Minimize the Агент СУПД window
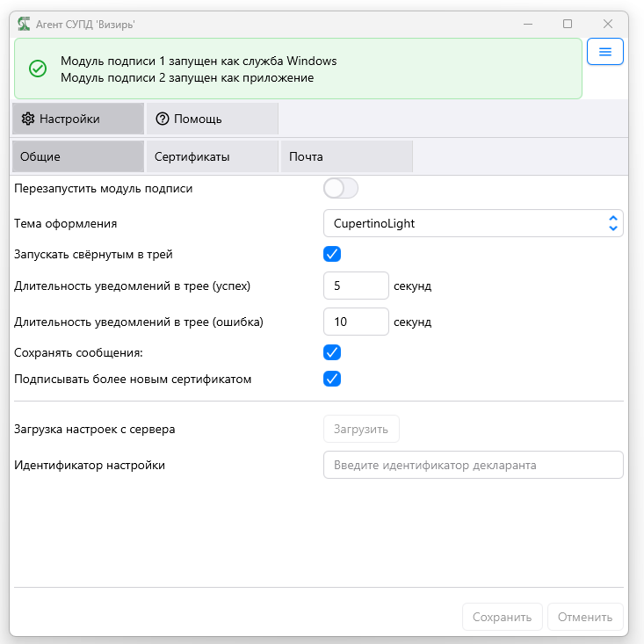The width and height of the screenshot is (644, 644). [x=528, y=24]
